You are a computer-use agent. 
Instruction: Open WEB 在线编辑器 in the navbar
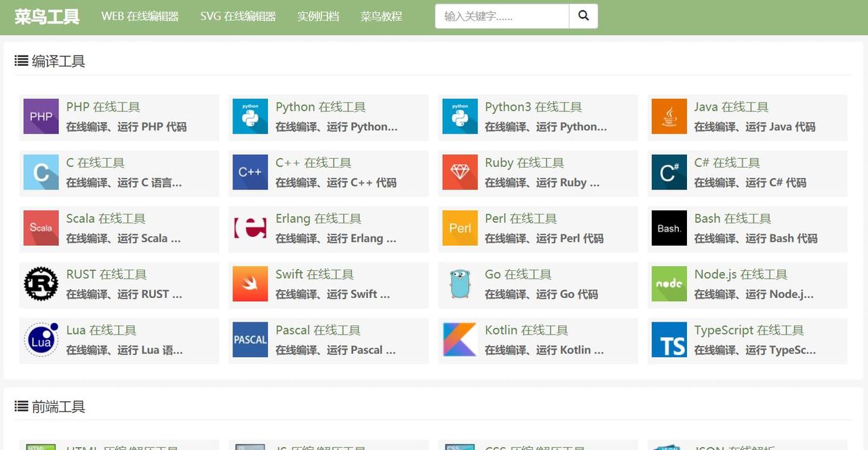point(140,16)
